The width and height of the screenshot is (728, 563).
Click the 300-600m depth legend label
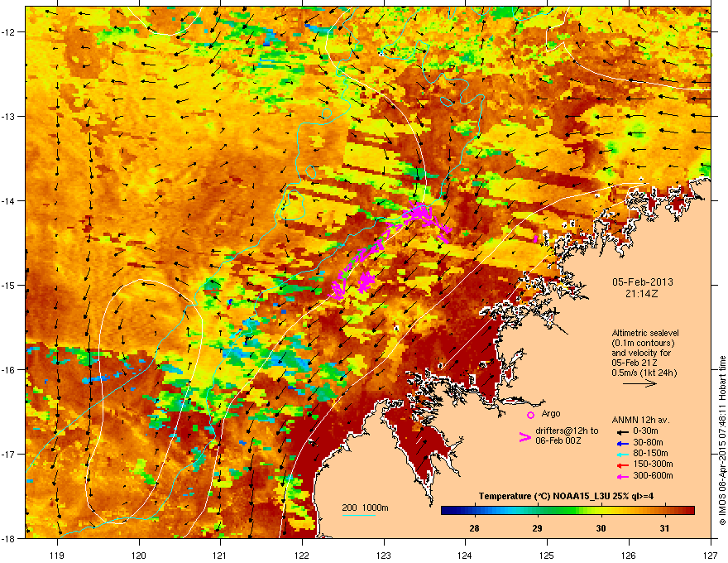653,475
